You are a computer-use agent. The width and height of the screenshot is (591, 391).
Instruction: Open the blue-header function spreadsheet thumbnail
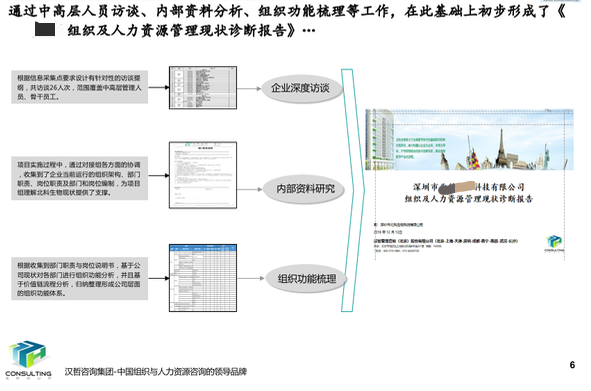[x=203, y=278]
